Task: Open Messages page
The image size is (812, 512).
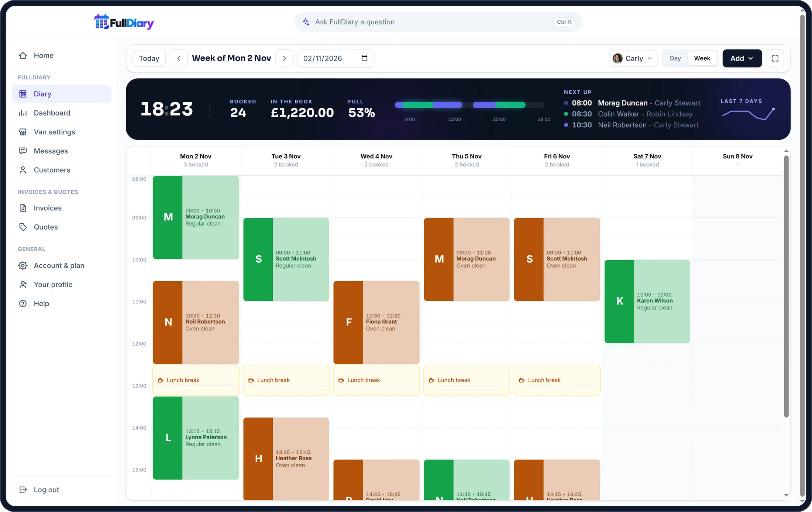Action: (x=61, y=151)
